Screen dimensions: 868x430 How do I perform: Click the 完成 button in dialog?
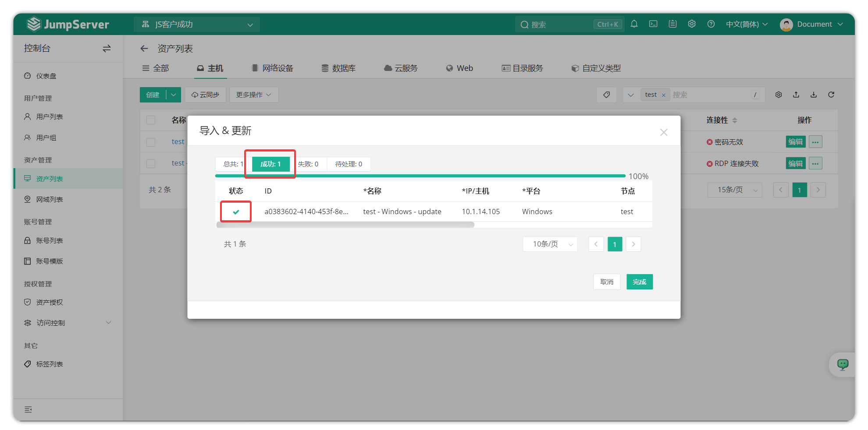[x=639, y=282]
